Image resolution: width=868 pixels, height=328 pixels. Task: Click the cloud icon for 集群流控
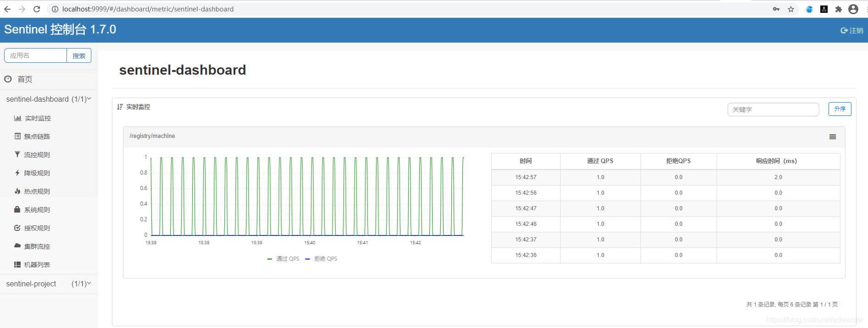pos(17,246)
